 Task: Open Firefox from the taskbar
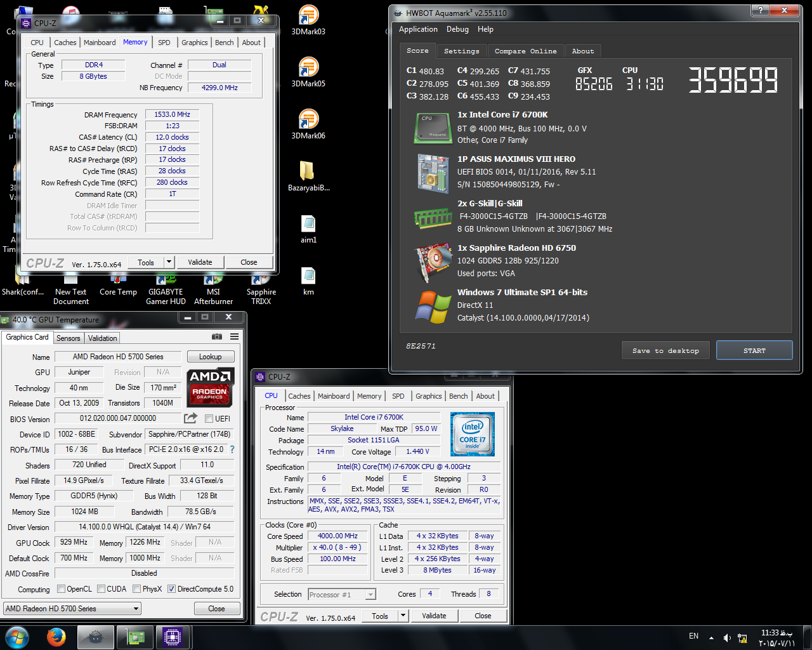point(56,637)
